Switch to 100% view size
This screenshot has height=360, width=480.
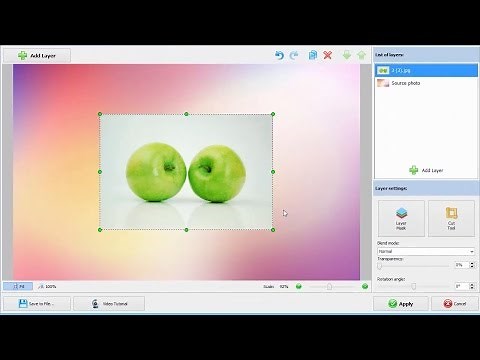(47, 286)
